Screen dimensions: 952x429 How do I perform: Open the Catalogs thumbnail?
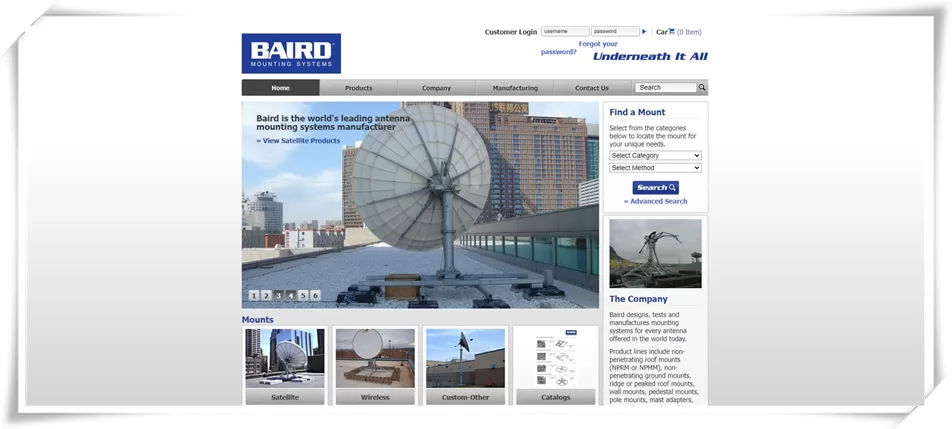555,360
